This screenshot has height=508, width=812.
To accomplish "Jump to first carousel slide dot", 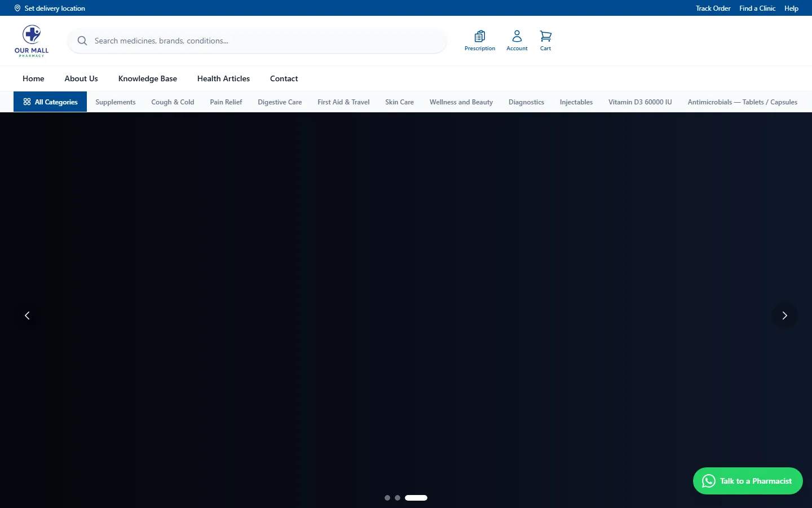I will click(x=387, y=498).
